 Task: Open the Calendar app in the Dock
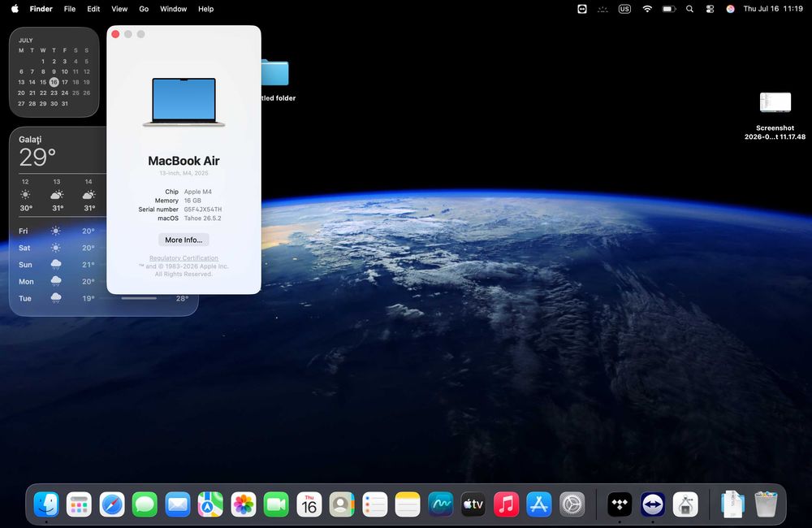309,504
